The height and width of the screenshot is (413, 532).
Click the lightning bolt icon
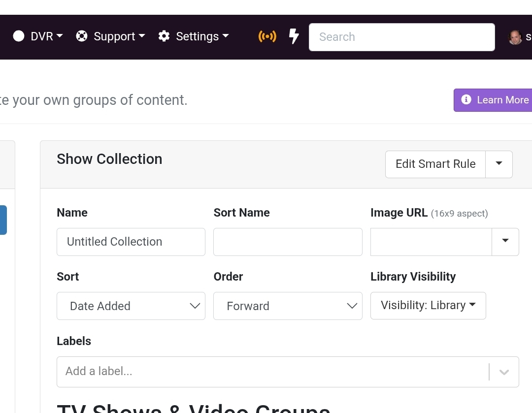tap(294, 36)
